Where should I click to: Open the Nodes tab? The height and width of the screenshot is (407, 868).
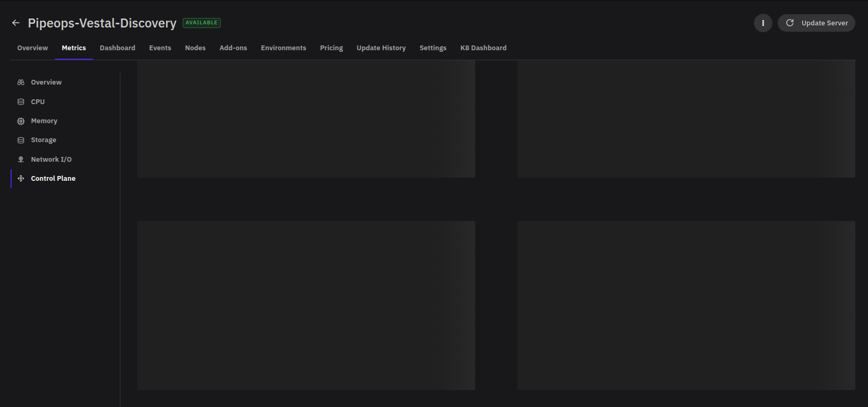(x=195, y=48)
